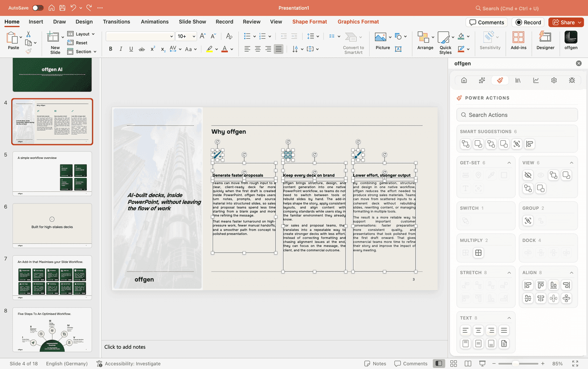588x369 pixels.
Task: Click the Align Right action in ALIGN section
Action: [x=566, y=285]
